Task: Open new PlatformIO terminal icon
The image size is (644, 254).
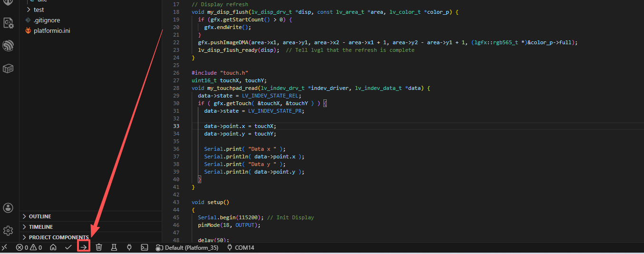Action: click(x=144, y=247)
